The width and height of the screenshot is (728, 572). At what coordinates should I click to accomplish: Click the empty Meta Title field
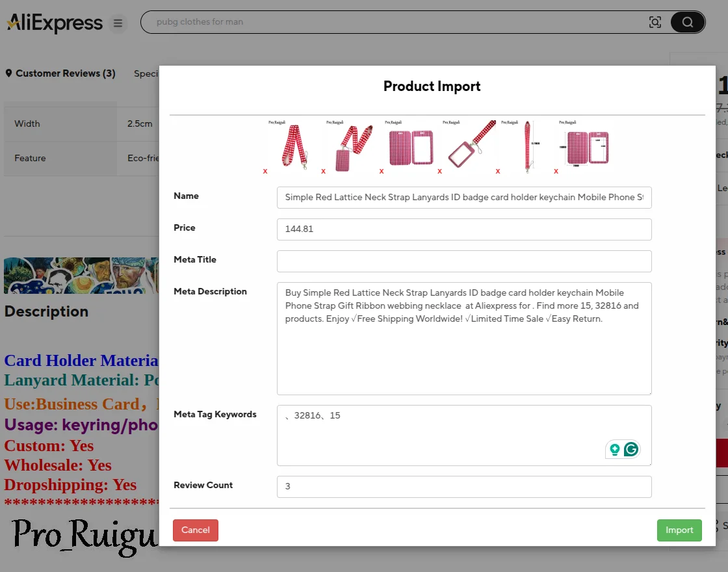coord(464,261)
